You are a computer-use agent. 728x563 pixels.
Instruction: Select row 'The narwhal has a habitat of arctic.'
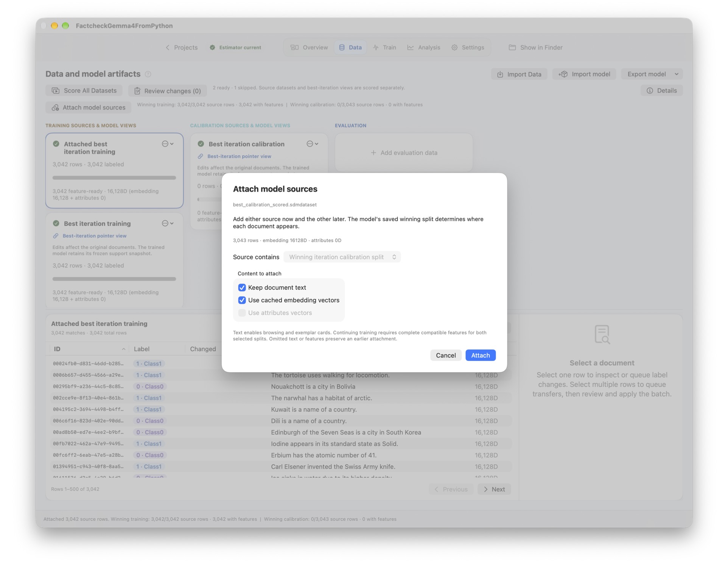[x=281, y=398]
